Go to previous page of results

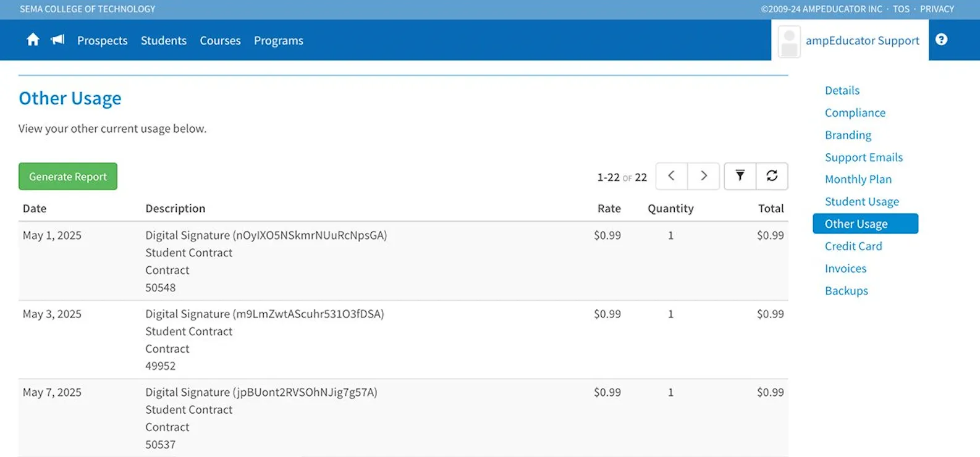672,176
